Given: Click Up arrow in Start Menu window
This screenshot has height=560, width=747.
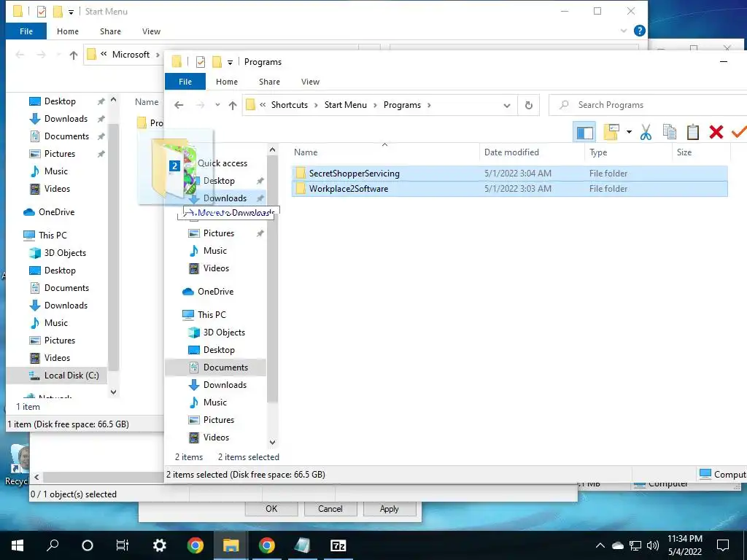Looking at the screenshot, I should (74, 55).
